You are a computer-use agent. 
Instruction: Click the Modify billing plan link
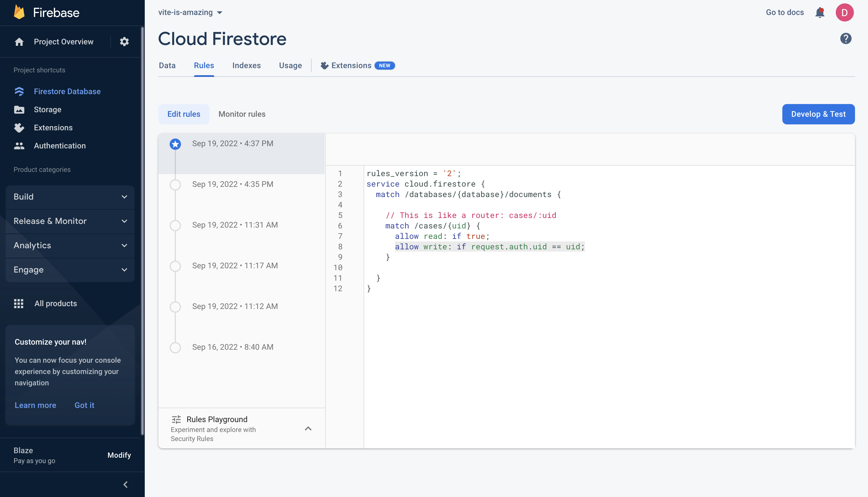(x=119, y=455)
